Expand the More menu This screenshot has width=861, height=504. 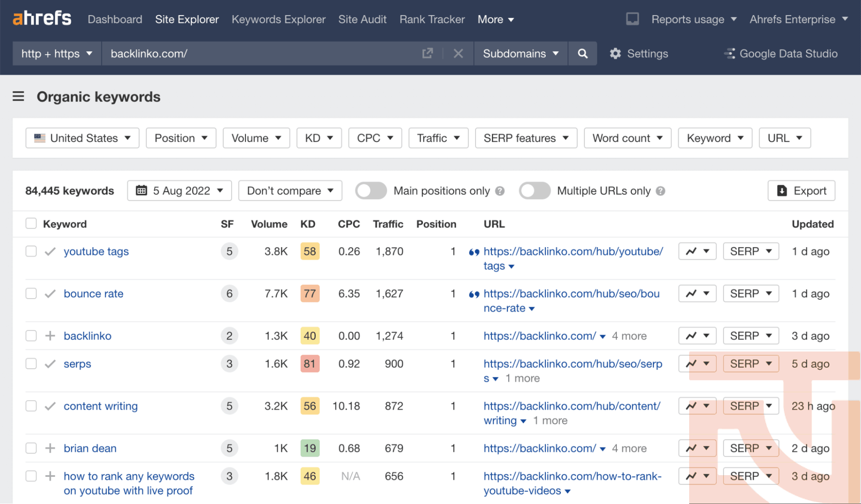pos(496,19)
